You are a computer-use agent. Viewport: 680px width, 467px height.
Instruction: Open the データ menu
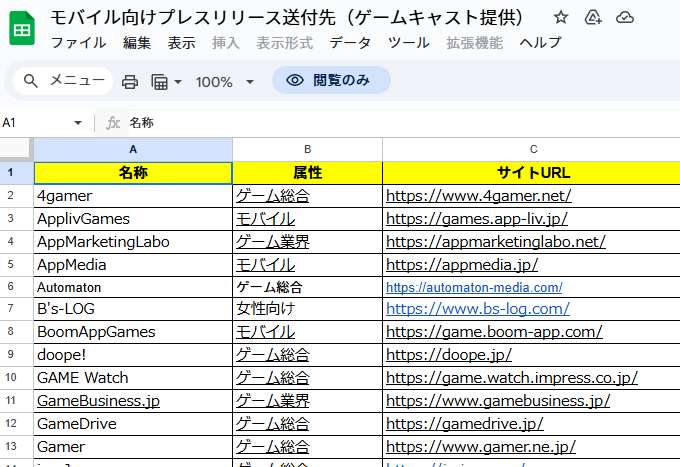pos(350,43)
